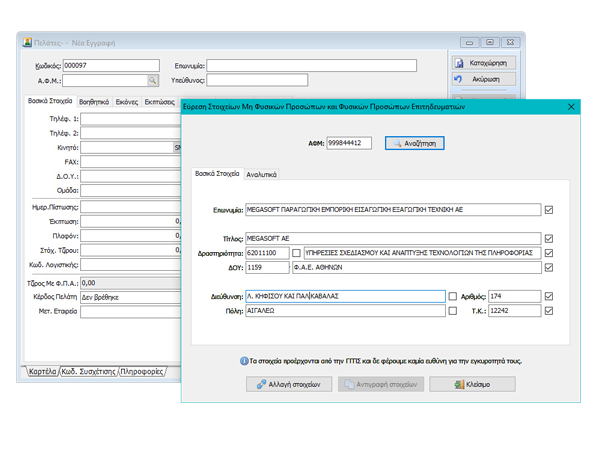
Task: Open Εκπτώσεις tab in Πελάτες window
Action: 160,102
